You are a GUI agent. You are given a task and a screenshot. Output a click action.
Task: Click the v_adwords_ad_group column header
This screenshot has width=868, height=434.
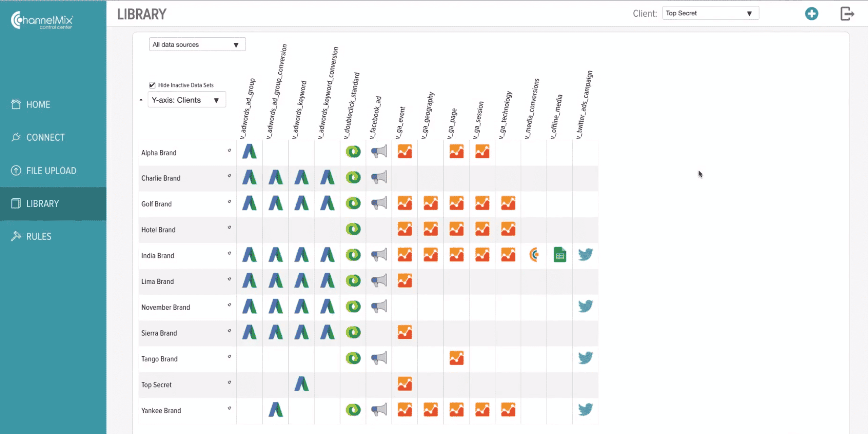point(247,108)
